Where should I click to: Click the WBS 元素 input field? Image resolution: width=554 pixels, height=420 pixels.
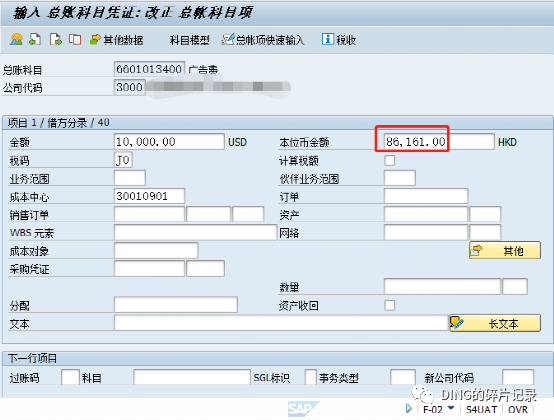(x=195, y=232)
